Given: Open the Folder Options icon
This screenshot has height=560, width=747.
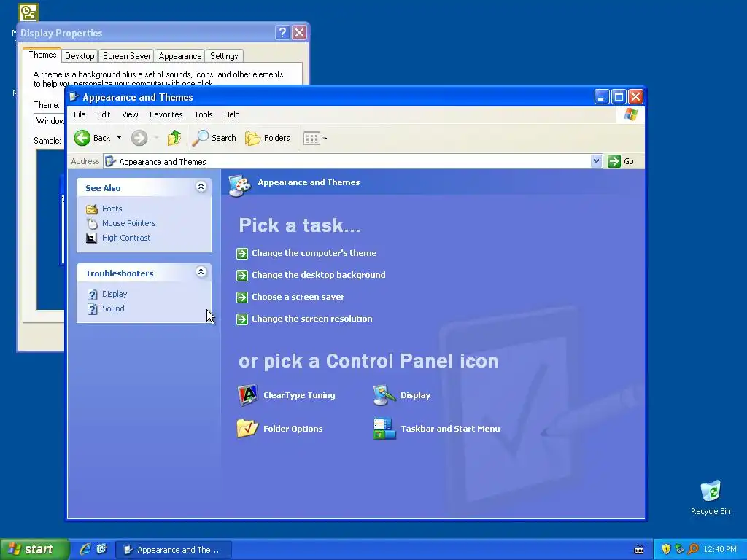Looking at the screenshot, I should click(x=247, y=429).
